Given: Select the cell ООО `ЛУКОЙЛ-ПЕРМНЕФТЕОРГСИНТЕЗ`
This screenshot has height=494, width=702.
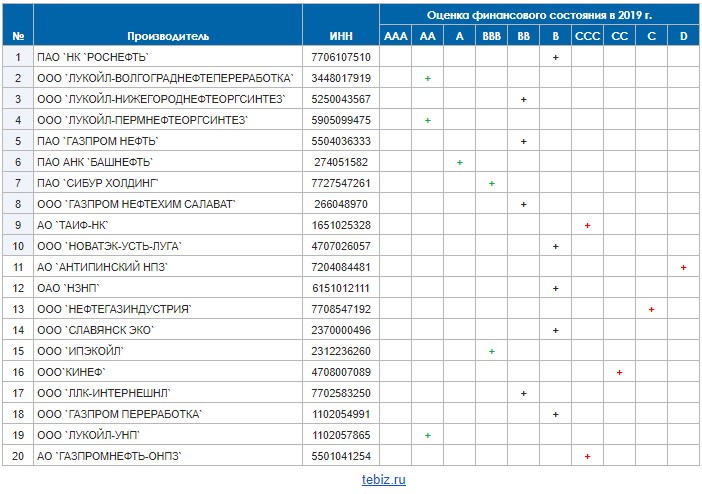Looking at the screenshot, I should point(168,120).
